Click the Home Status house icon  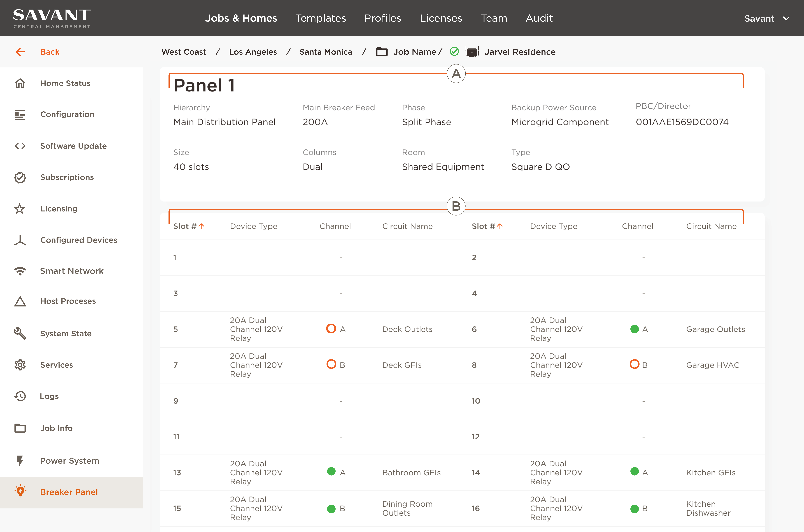tap(20, 83)
